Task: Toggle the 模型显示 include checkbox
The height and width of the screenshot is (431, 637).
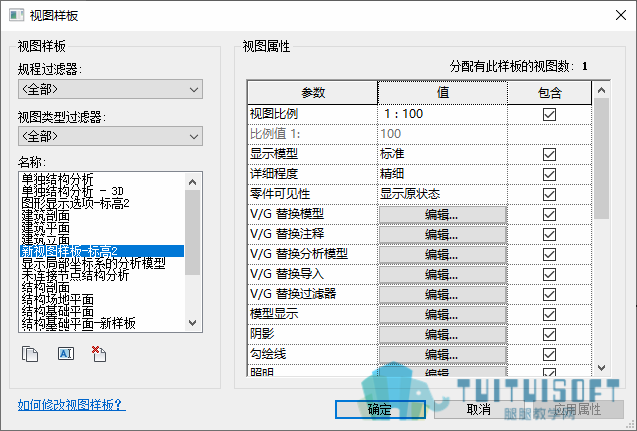Action: [549, 314]
